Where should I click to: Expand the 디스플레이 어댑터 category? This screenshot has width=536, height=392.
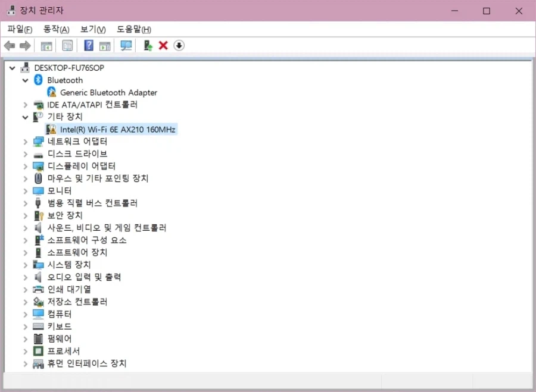pos(24,166)
